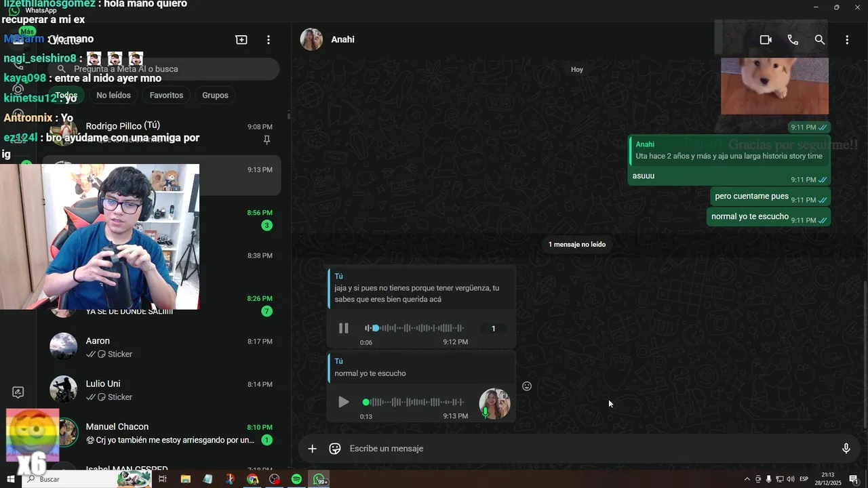Toggle playback speed on 9:12 PM audio
The image size is (868, 488).
tap(493, 329)
